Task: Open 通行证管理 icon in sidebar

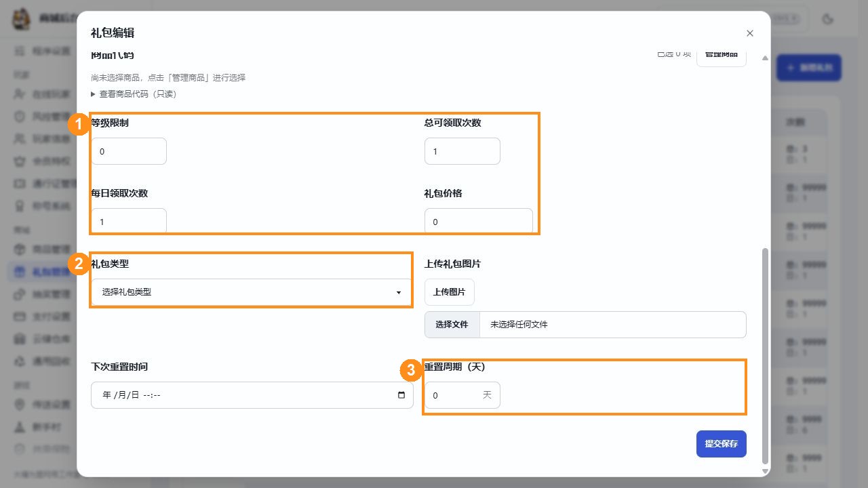Action: 20,183
